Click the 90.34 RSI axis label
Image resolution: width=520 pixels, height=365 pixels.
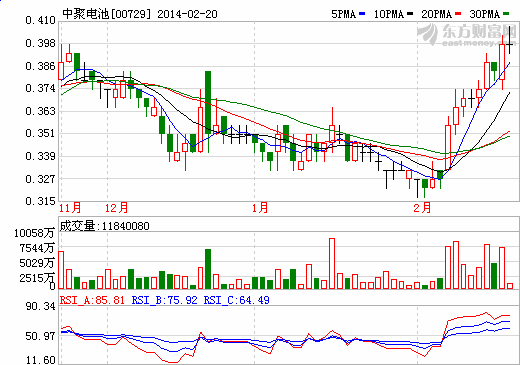[x=40, y=306]
